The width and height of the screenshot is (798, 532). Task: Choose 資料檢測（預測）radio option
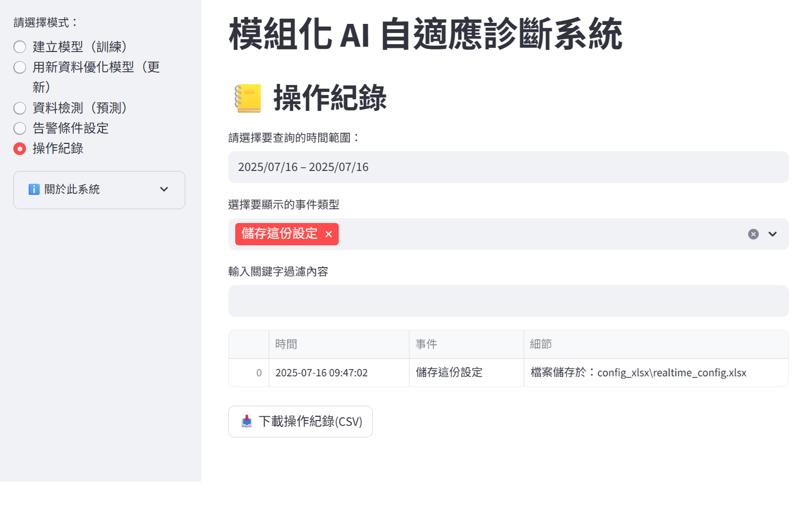(x=20, y=108)
